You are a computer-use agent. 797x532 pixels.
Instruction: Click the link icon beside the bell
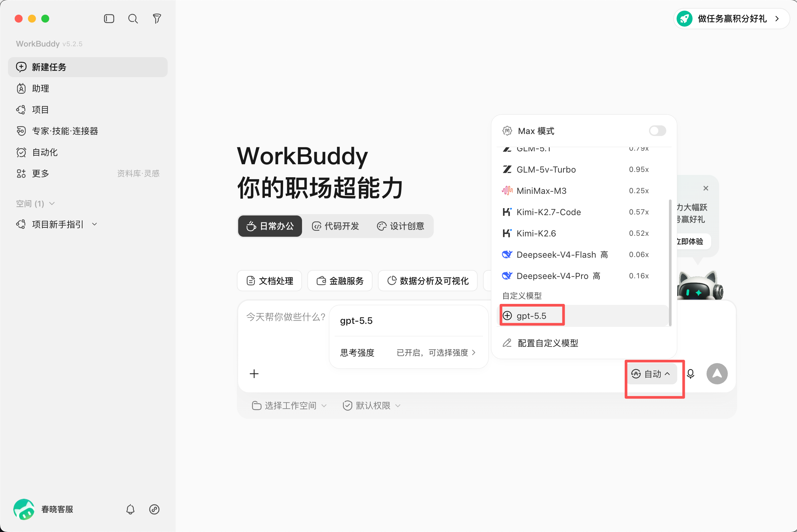click(154, 509)
